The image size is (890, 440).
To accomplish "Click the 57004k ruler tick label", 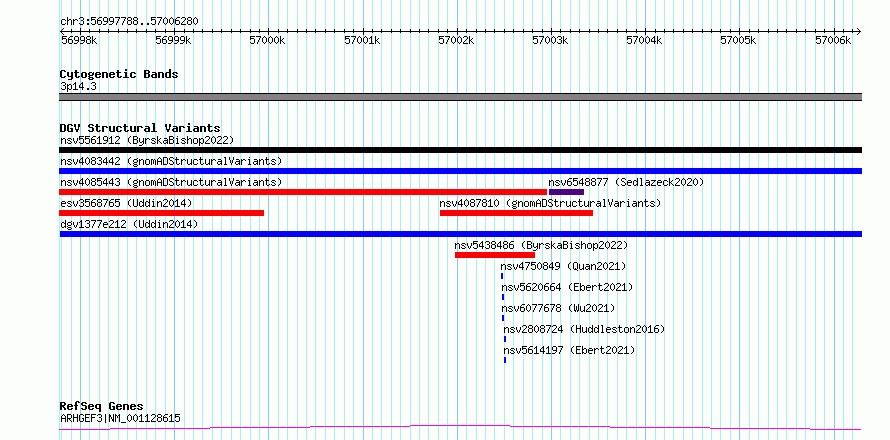I will (644, 40).
